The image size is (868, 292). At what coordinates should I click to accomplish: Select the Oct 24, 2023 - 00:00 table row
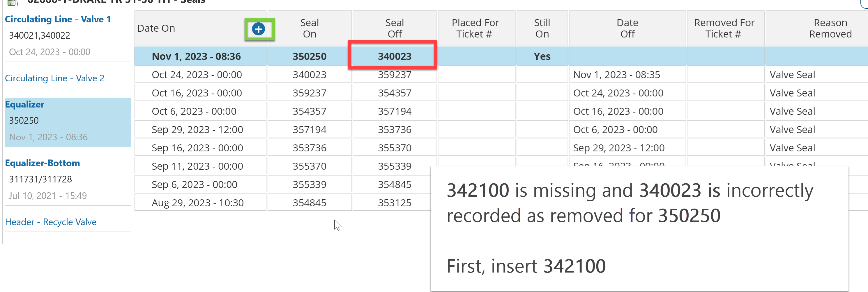[197, 75]
